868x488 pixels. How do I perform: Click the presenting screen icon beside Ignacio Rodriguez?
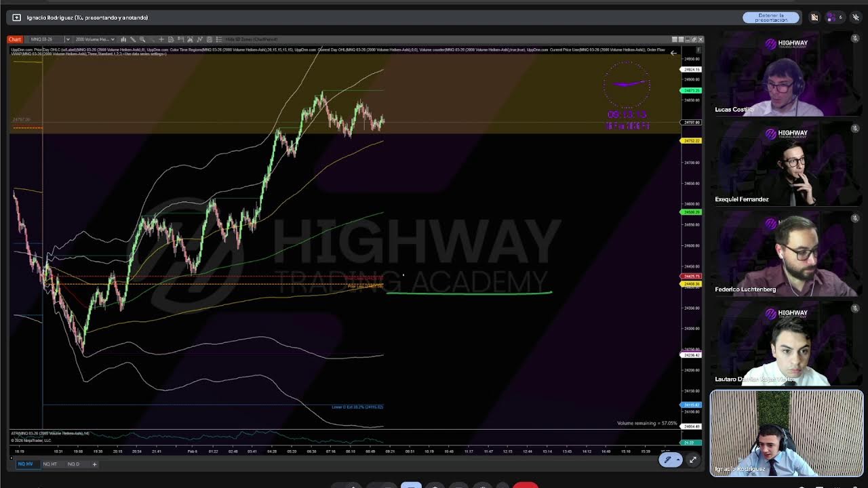(x=17, y=18)
